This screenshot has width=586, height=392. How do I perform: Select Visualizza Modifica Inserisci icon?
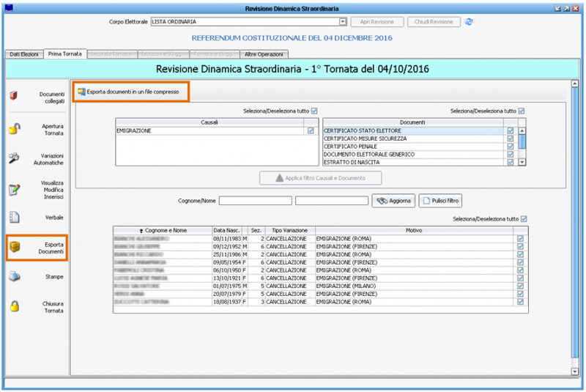tap(14, 191)
